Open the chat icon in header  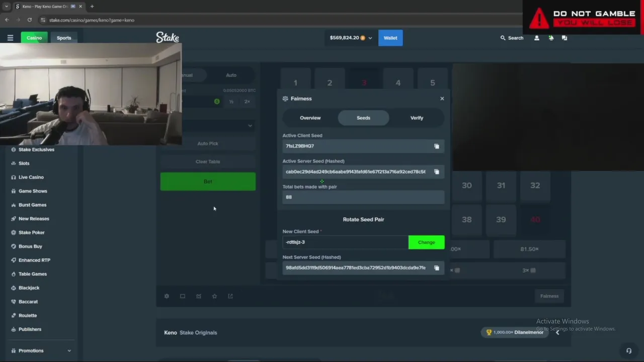565,38
